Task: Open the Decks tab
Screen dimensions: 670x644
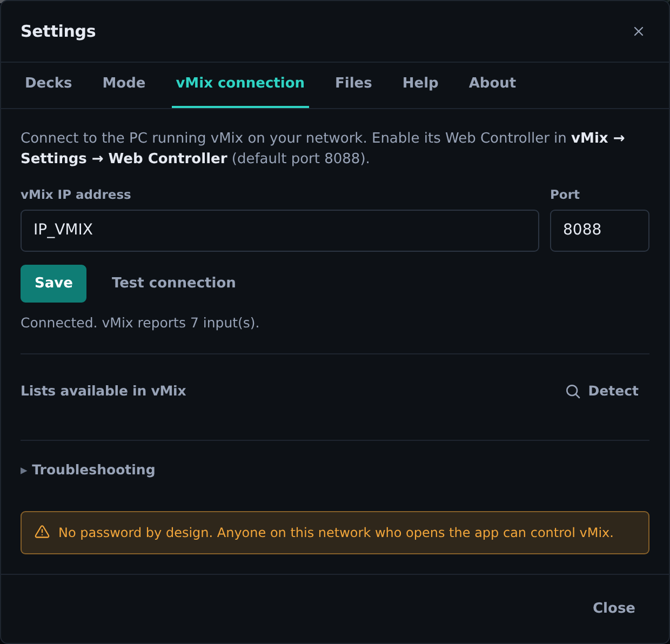Action: [49, 83]
